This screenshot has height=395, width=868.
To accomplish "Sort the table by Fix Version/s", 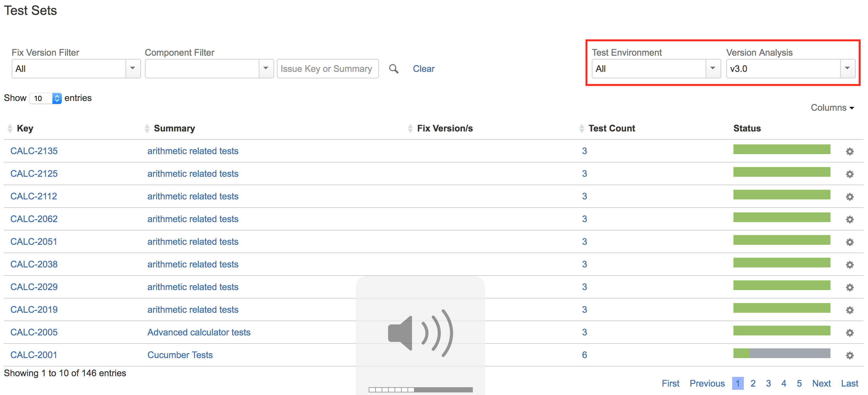I will click(x=440, y=128).
